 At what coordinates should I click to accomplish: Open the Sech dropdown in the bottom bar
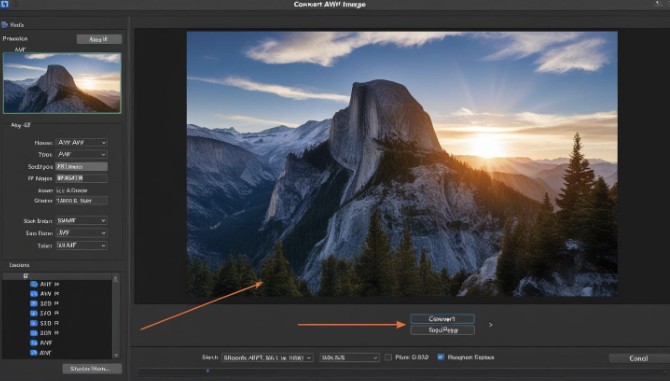click(x=267, y=358)
